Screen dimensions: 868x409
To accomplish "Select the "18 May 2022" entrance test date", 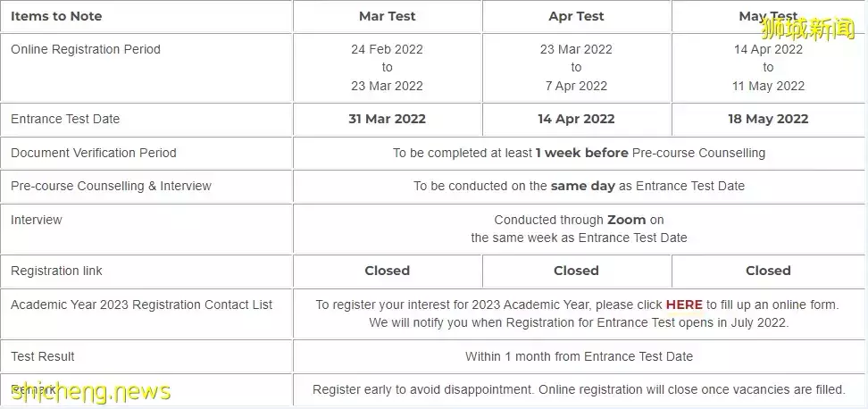I will 768,119.
